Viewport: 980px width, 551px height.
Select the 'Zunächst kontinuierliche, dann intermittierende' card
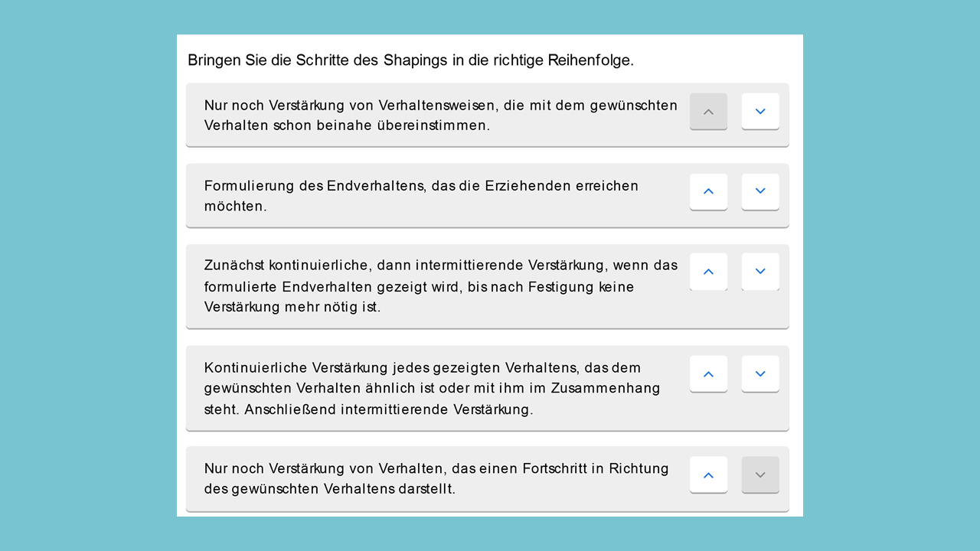[440, 286]
